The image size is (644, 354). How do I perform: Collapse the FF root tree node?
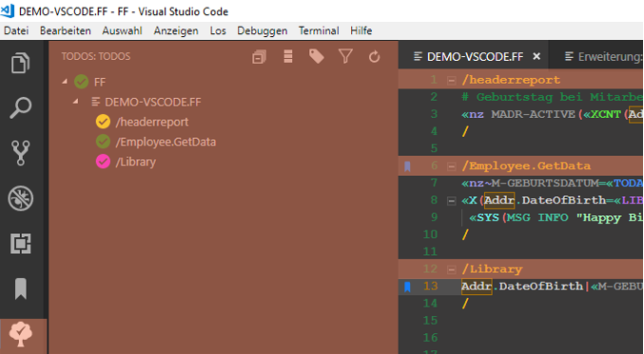pos(65,82)
